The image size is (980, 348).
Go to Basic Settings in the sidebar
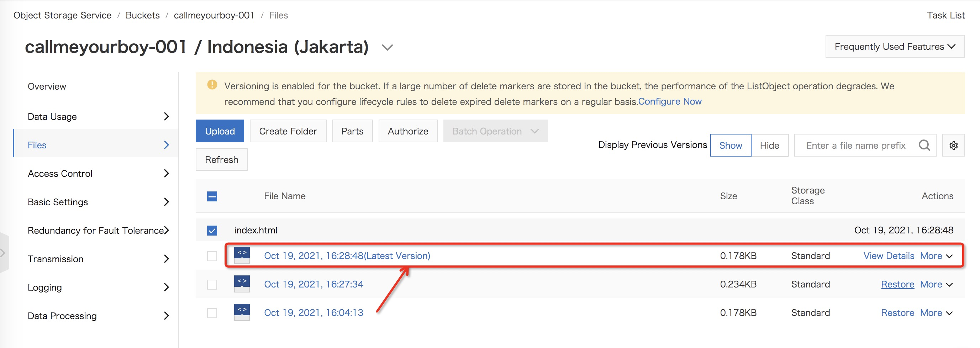[58, 202]
